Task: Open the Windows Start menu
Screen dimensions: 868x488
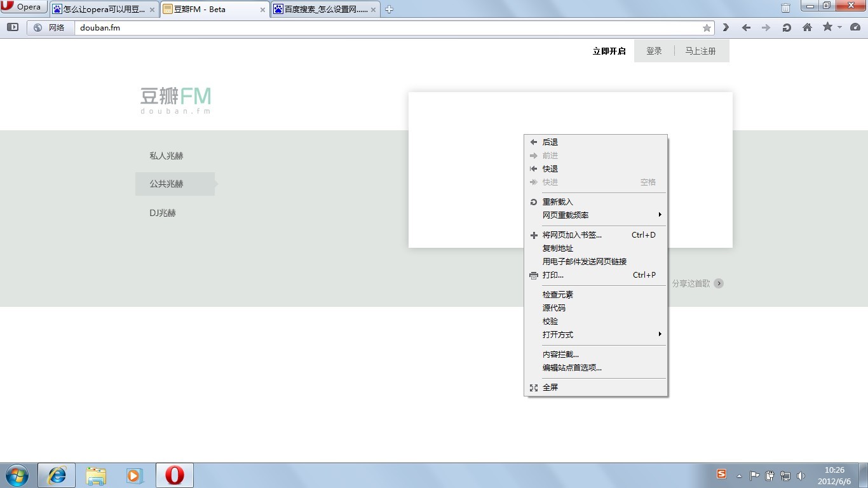Action: 17,475
